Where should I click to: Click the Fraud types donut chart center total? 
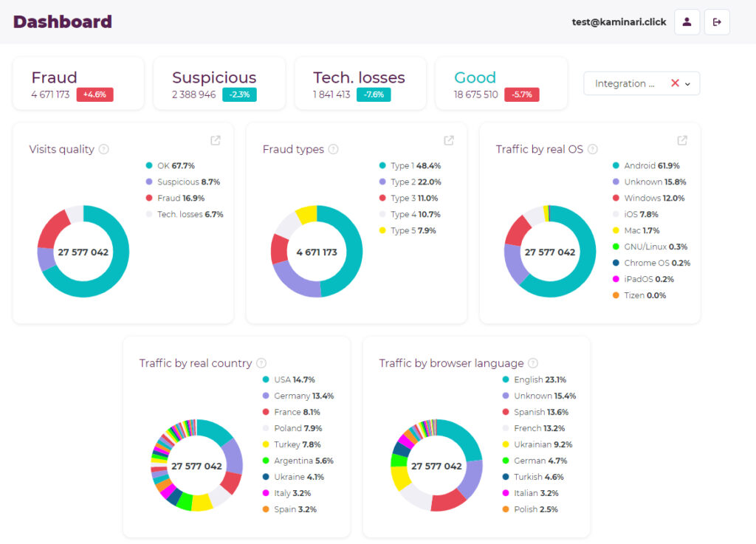click(317, 252)
